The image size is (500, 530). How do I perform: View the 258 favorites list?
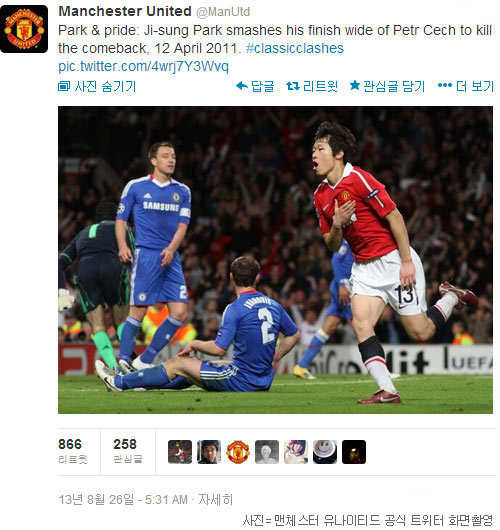click(x=127, y=451)
